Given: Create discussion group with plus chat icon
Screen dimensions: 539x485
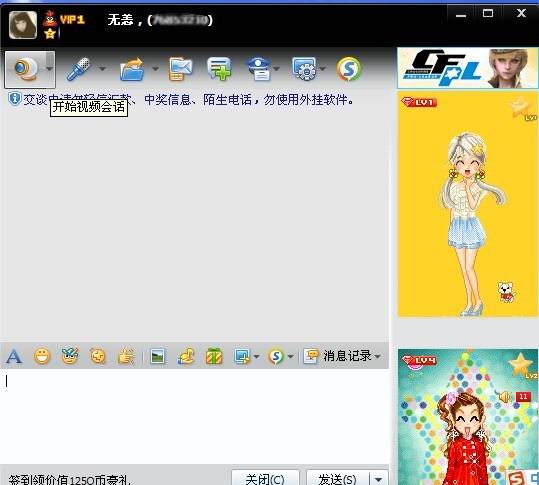Looking at the screenshot, I should point(219,69).
